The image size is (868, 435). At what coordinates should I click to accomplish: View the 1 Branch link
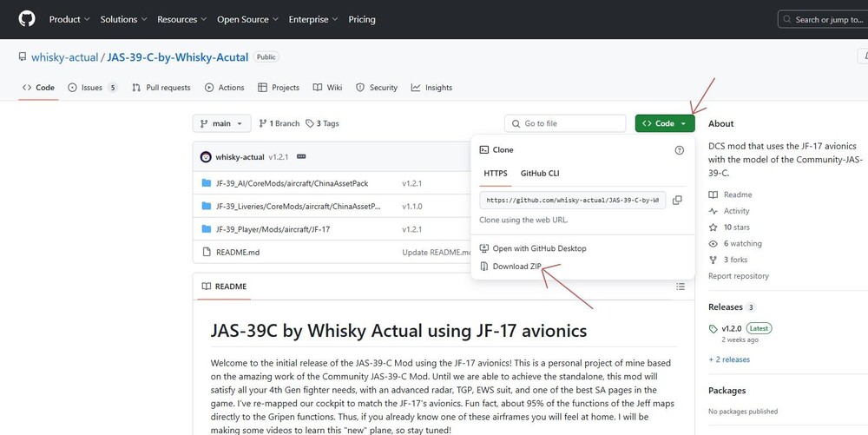tap(279, 123)
